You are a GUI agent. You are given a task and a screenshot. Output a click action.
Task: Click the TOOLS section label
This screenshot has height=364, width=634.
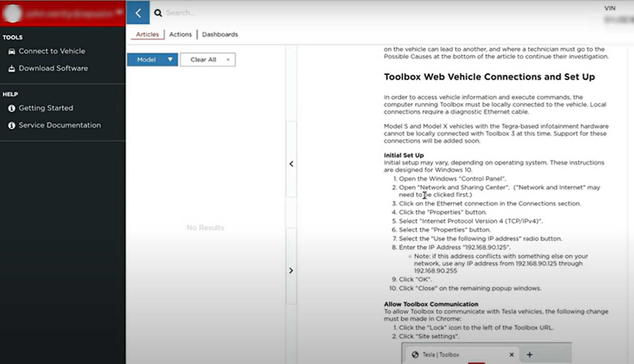pos(13,38)
